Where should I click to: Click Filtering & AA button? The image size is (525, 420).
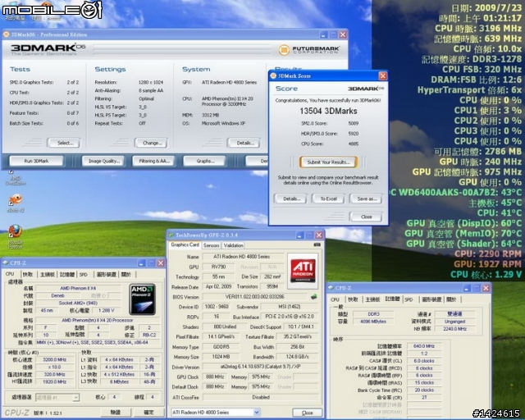tap(154, 161)
